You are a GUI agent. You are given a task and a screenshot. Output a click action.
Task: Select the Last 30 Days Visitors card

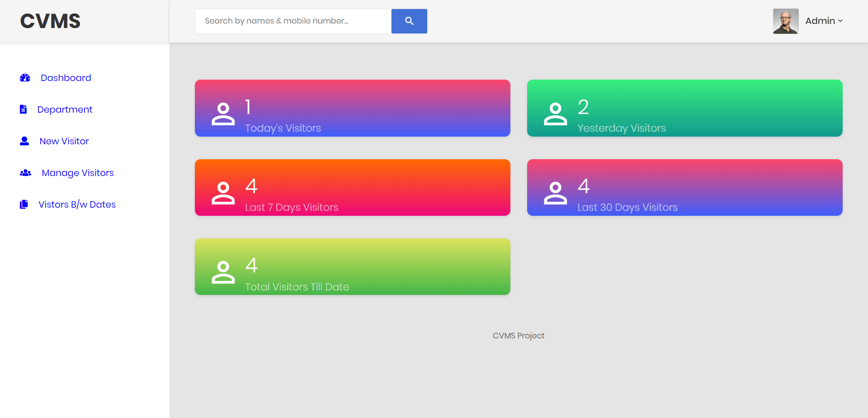click(x=684, y=187)
